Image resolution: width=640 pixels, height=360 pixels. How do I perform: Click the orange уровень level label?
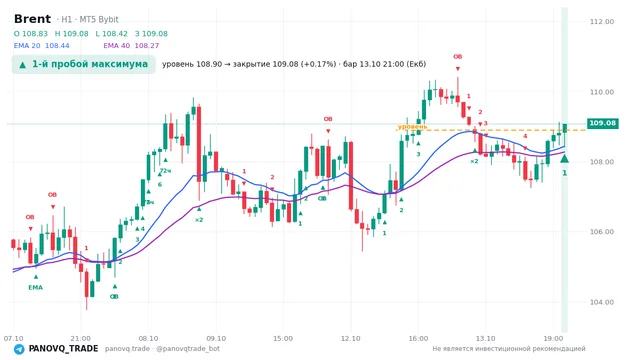point(412,127)
